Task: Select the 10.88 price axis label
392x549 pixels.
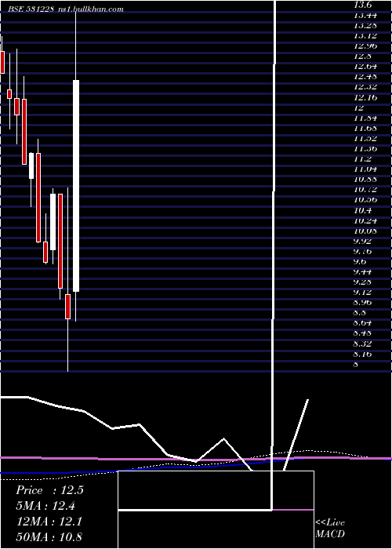Action: click(x=365, y=180)
